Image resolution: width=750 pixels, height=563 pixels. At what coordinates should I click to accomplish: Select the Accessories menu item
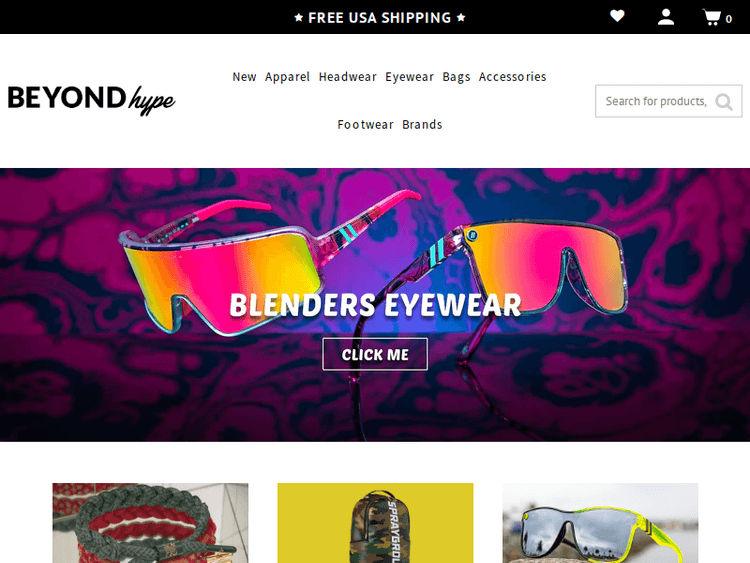[x=512, y=77]
